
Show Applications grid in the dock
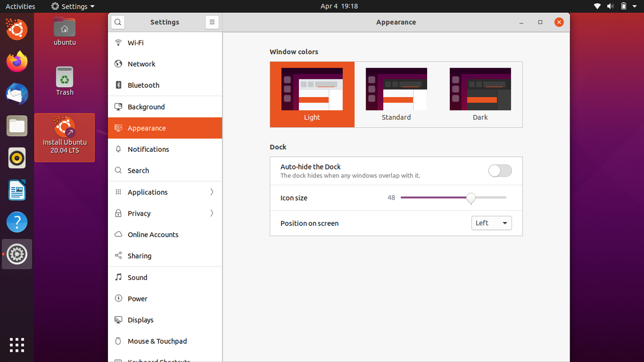(17, 345)
